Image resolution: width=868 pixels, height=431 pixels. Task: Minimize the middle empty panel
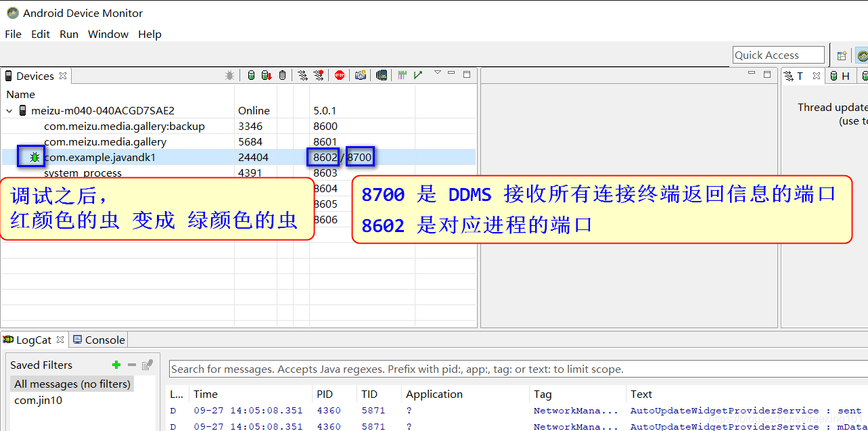pyautogui.click(x=752, y=72)
